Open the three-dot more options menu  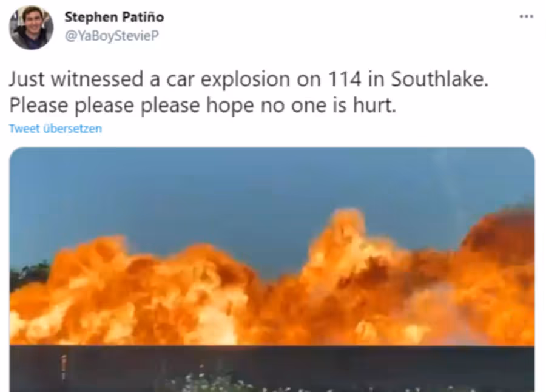coord(526,16)
